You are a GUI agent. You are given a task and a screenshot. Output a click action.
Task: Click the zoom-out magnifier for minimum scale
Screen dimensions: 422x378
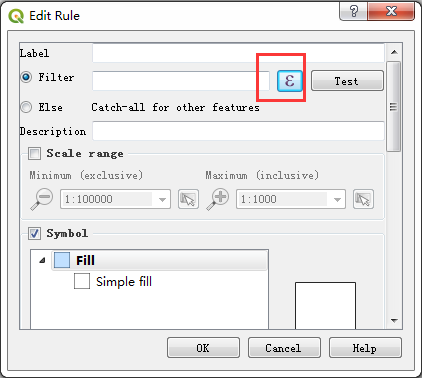pyautogui.click(x=42, y=199)
